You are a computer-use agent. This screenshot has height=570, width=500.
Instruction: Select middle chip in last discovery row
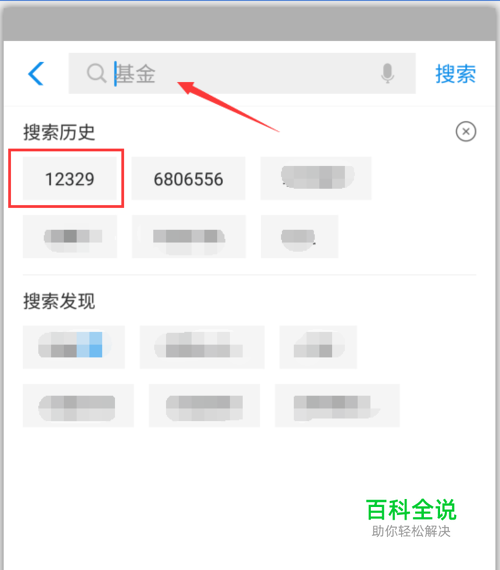click(x=204, y=405)
